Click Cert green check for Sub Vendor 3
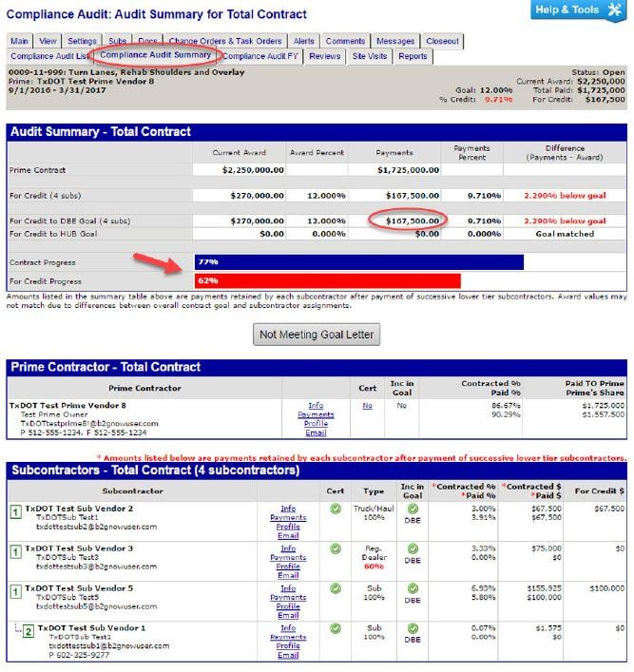The height and width of the screenshot is (672, 634). [x=335, y=548]
